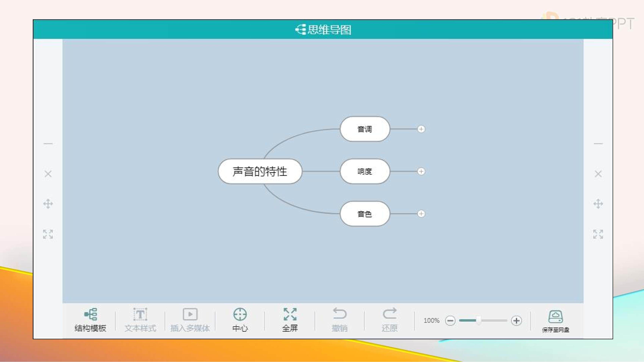Click the zoom slider handle

point(478,320)
